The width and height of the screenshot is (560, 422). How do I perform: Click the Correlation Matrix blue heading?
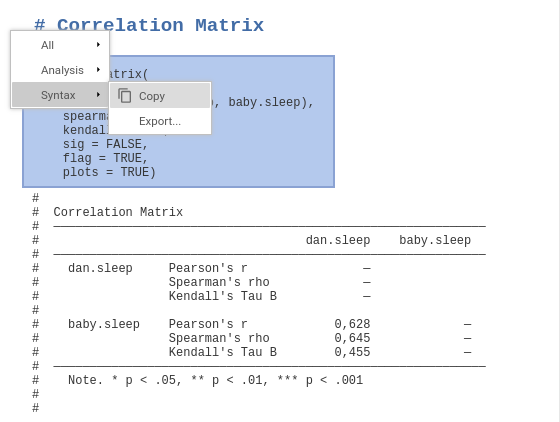pos(149,25)
